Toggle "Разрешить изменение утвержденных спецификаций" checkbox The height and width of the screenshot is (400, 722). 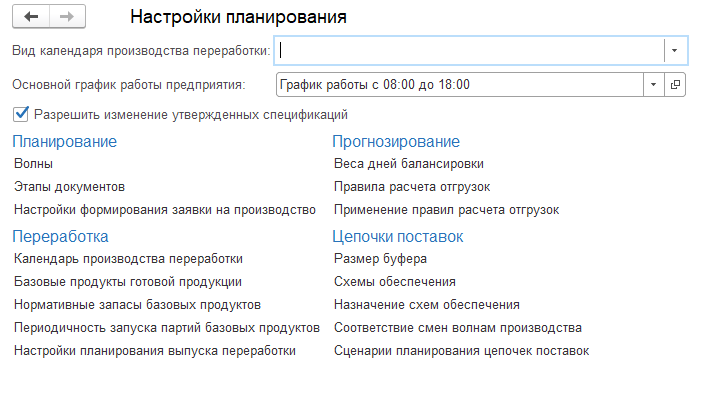point(21,114)
